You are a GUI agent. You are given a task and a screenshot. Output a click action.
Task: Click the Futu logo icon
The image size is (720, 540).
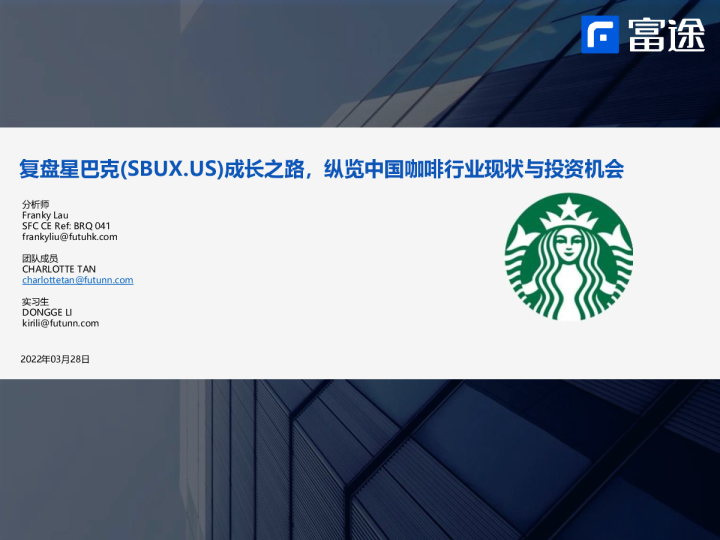600,34
